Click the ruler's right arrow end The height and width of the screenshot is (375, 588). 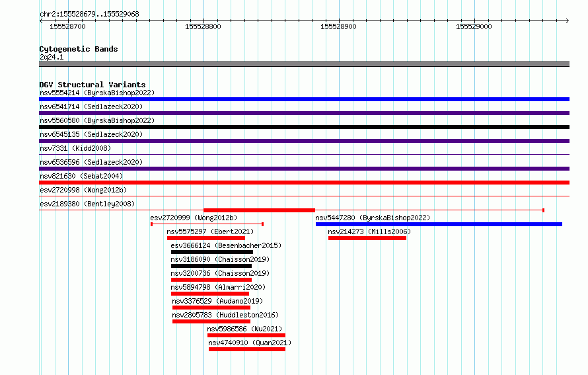click(568, 21)
